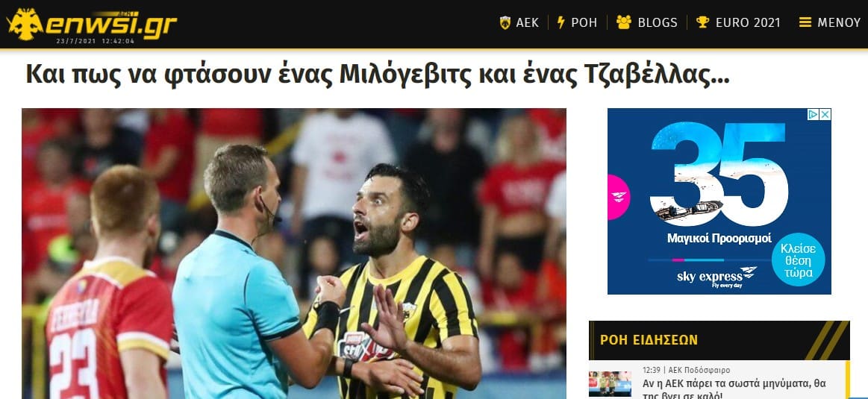Click the AEK shield icon in navigation
868x399 pixels.
click(x=505, y=22)
